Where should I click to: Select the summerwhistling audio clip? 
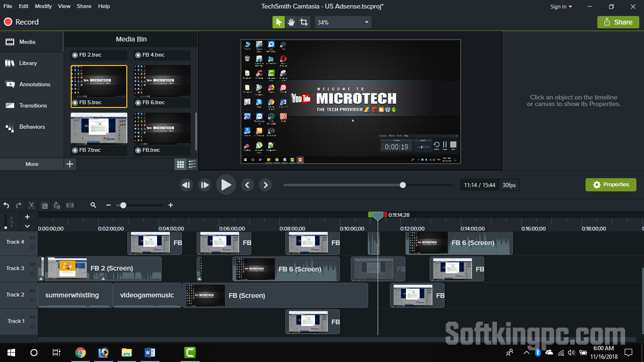click(75, 295)
